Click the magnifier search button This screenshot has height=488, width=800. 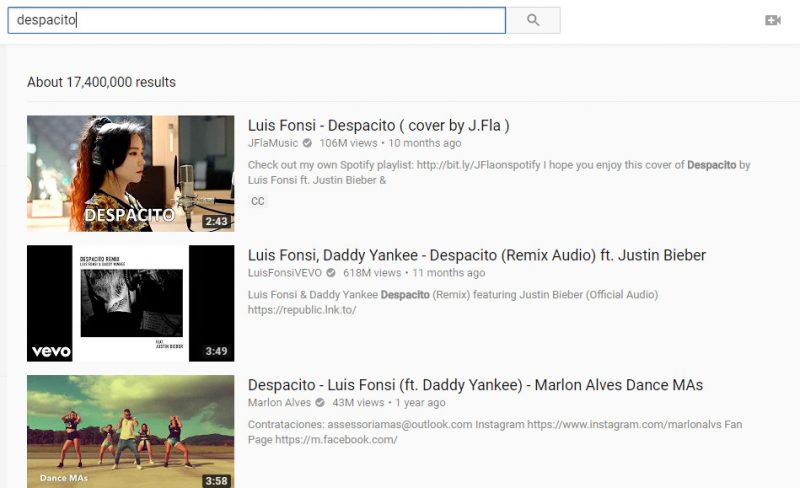(533, 20)
